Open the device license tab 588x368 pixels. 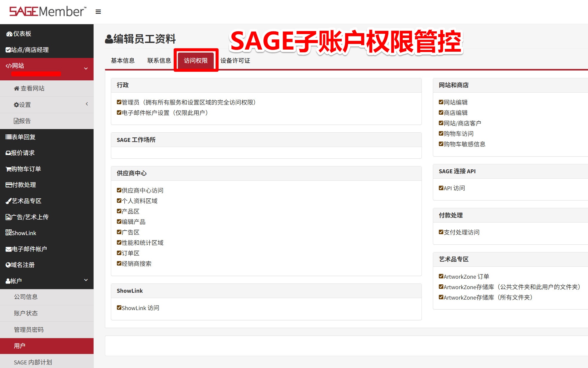tap(235, 61)
